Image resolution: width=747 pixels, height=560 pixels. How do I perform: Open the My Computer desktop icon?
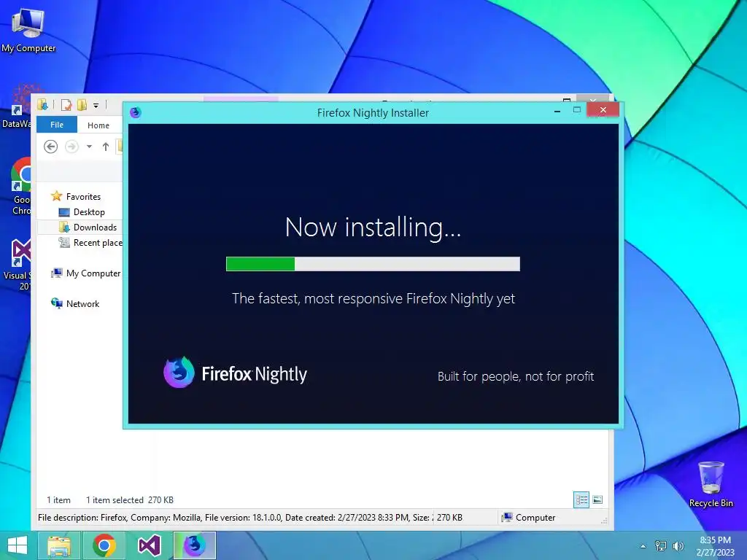coord(28,29)
